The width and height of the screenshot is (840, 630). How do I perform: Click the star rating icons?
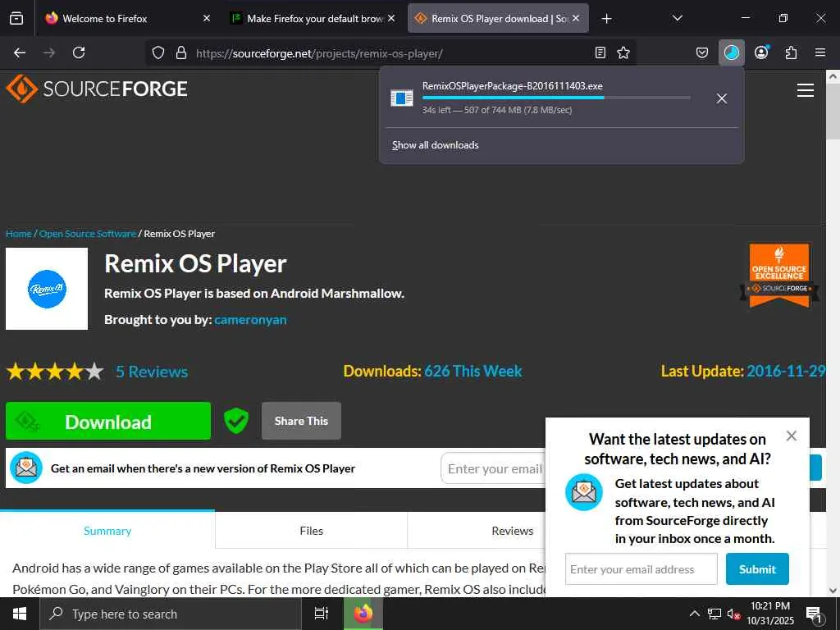click(55, 372)
